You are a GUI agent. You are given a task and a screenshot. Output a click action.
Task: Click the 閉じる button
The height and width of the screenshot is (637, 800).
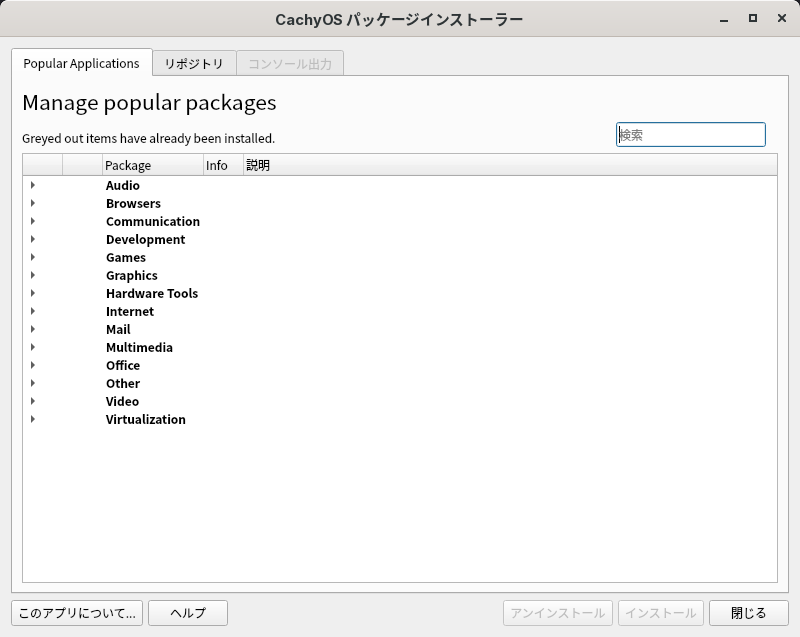[x=748, y=613]
